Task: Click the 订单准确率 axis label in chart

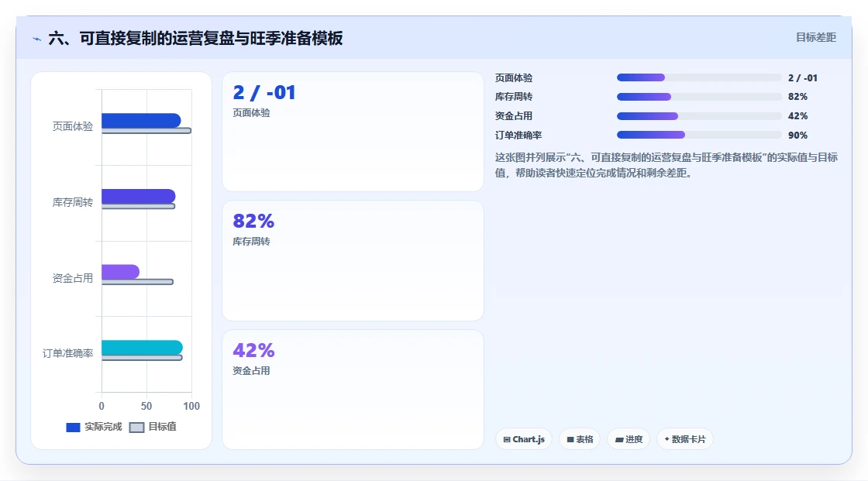Action: 67,354
